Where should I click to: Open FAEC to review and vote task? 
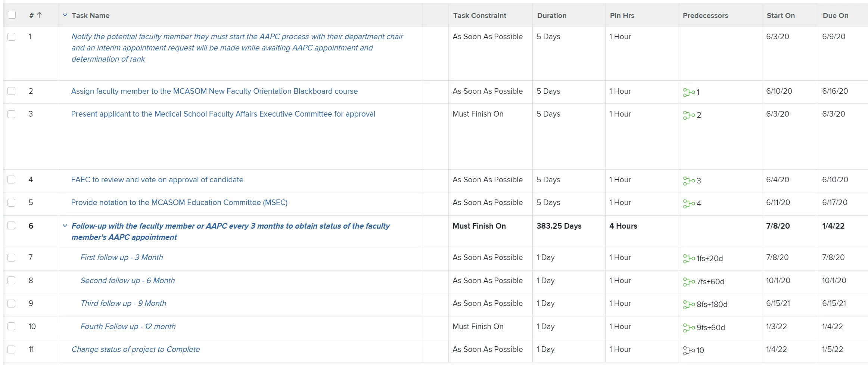coord(157,180)
